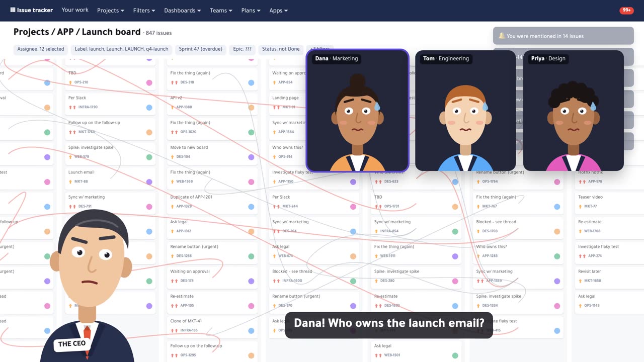Click the Label: launch filter chip
The image size is (644, 362).
click(121, 49)
